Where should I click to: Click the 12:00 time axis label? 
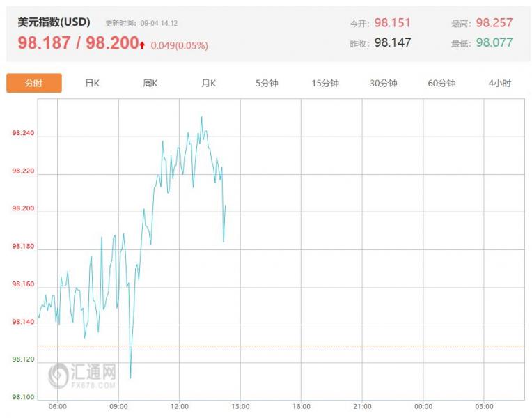tap(180, 406)
